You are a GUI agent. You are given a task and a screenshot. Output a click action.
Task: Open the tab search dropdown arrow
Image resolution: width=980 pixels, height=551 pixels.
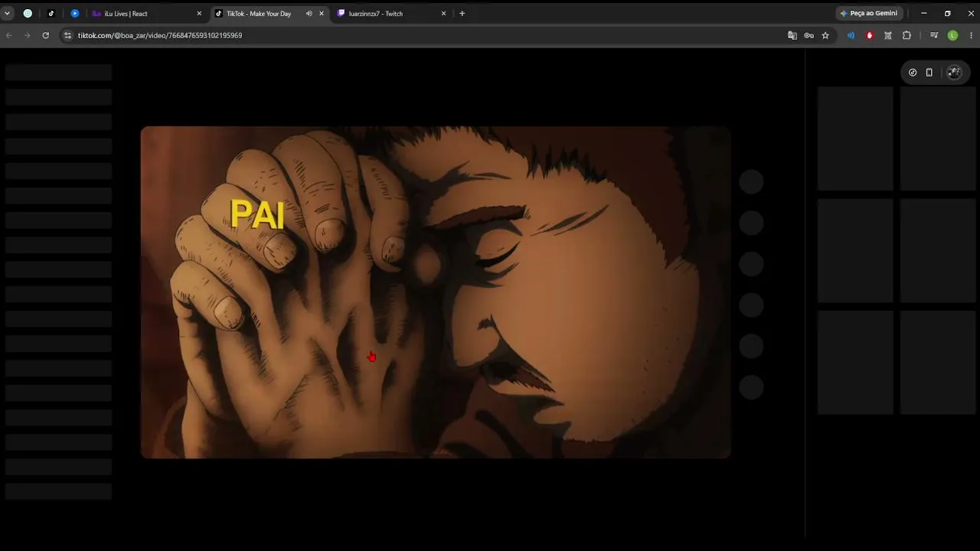point(8,13)
